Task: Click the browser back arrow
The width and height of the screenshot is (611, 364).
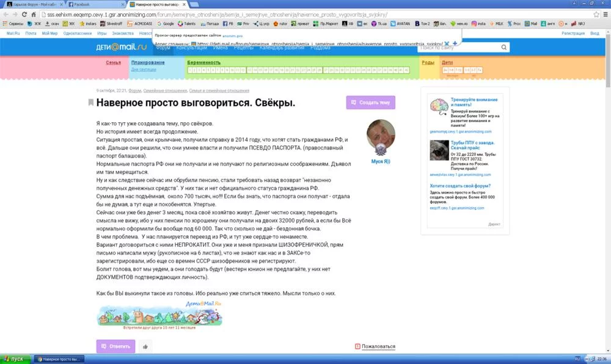Action: (x=6, y=15)
